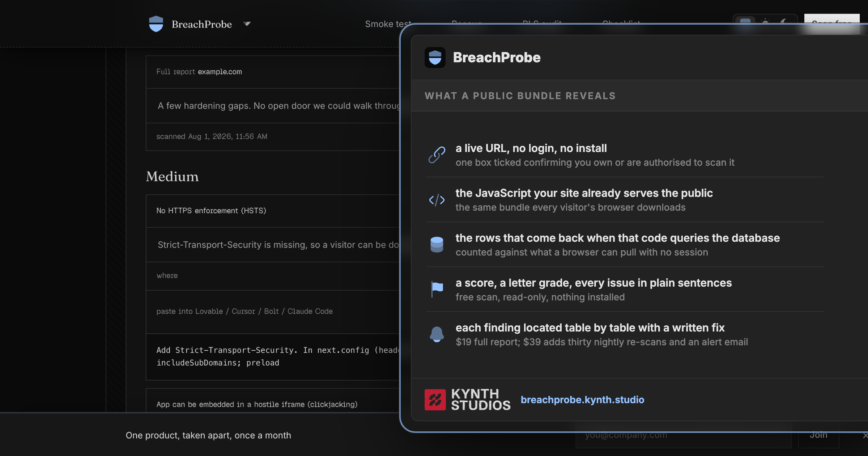Click the shield app icon in the popup card

pyautogui.click(x=435, y=58)
